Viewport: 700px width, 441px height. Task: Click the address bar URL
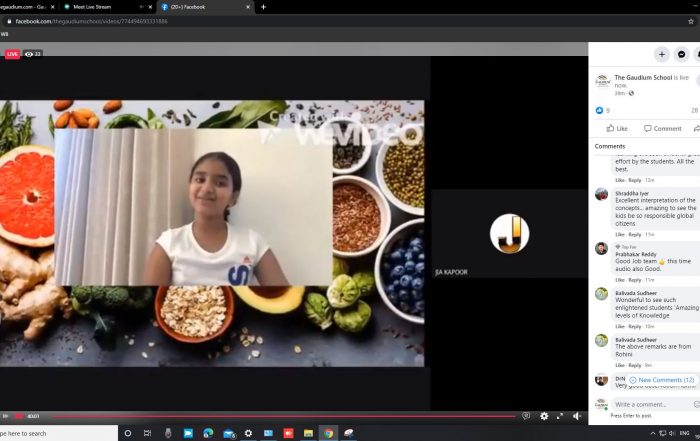pos(92,21)
